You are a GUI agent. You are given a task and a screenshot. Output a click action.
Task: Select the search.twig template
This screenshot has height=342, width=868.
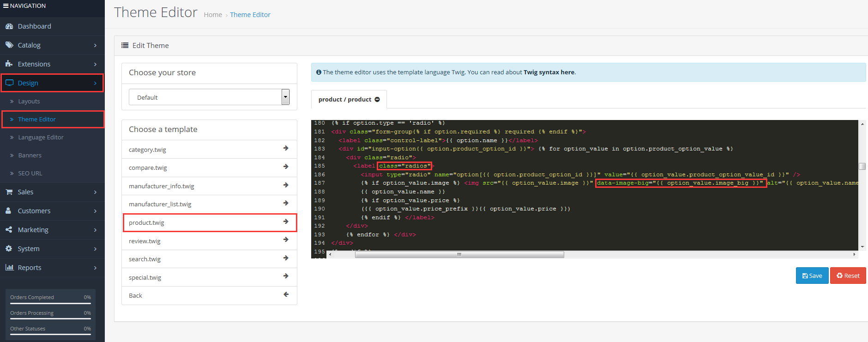[x=209, y=259]
